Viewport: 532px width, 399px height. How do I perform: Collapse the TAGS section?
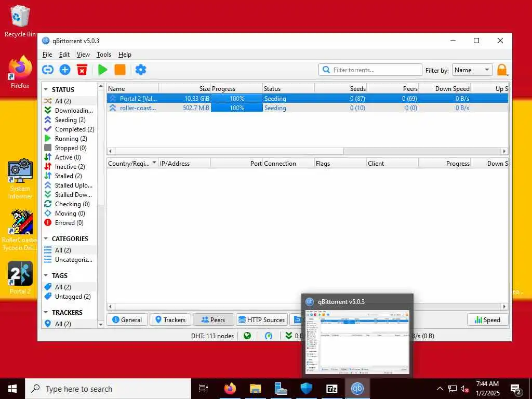coord(46,275)
